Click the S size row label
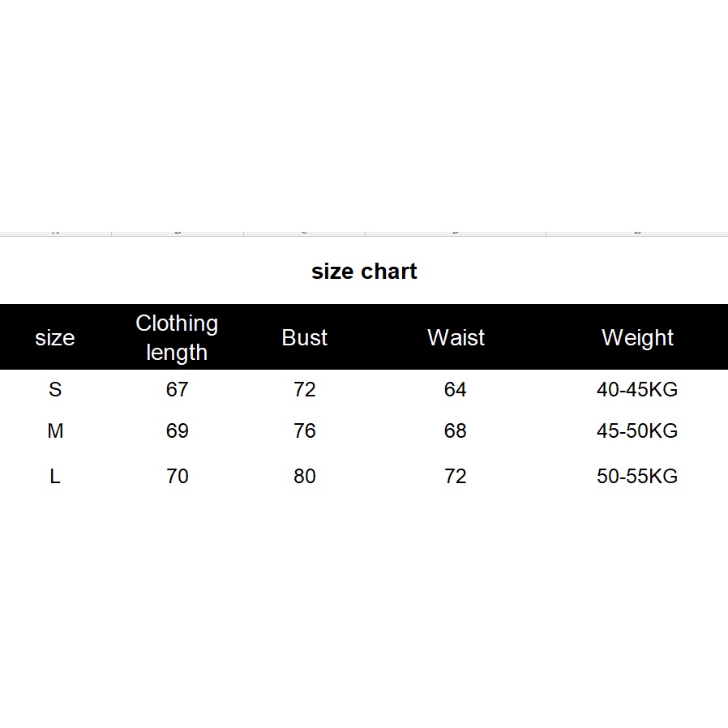 click(x=55, y=390)
